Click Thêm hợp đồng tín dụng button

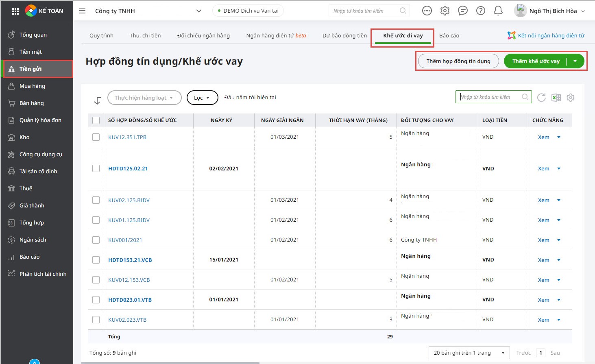[458, 61]
